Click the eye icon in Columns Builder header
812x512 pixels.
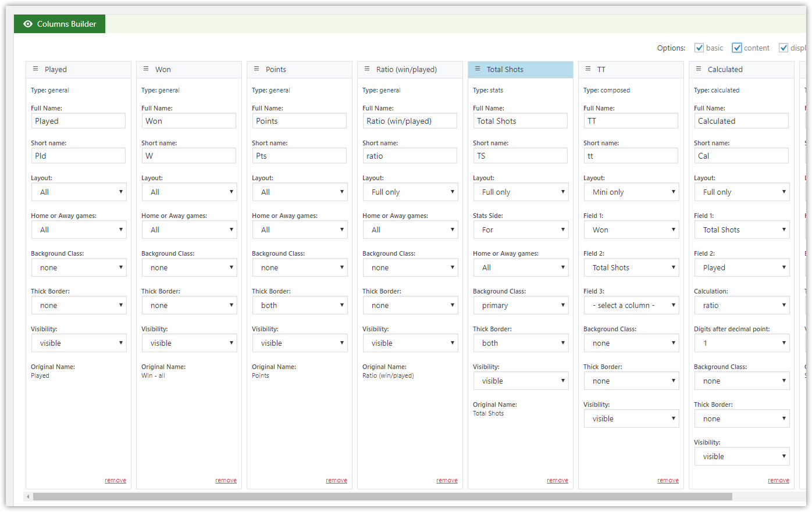point(27,24)
